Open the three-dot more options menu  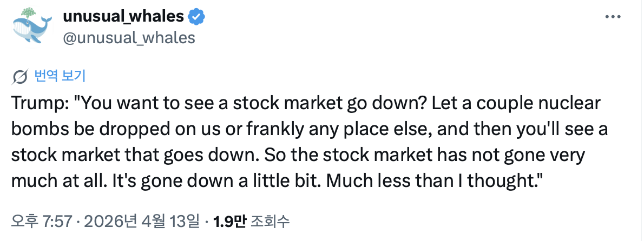click(x=612, y=17)
